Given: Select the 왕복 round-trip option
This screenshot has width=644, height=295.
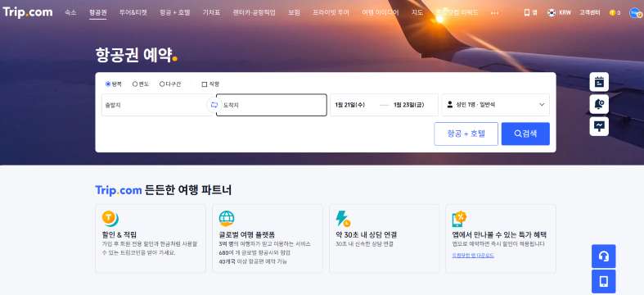Looking at the screenshot, I should tap(114, 84).
